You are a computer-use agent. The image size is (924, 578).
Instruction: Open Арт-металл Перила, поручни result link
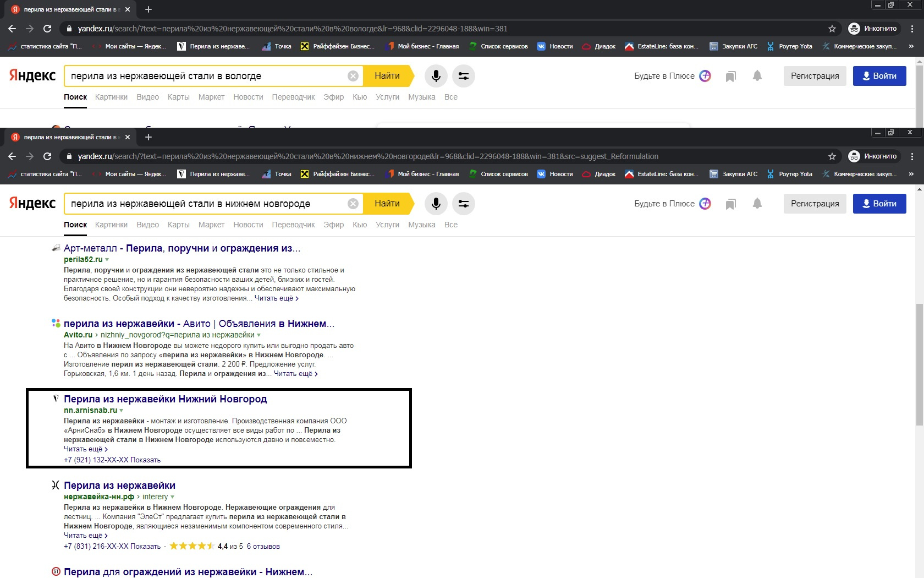click(182, 248)
